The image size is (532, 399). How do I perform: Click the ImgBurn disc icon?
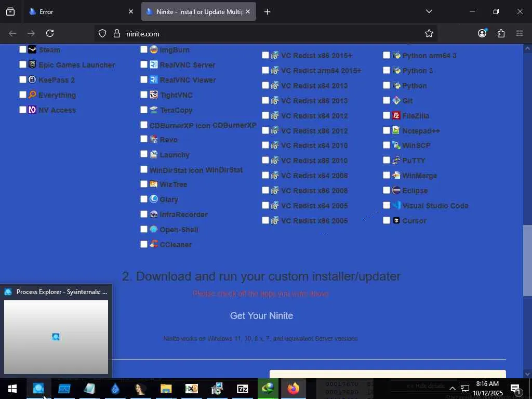pyautogui.click(x=154, y=49)
